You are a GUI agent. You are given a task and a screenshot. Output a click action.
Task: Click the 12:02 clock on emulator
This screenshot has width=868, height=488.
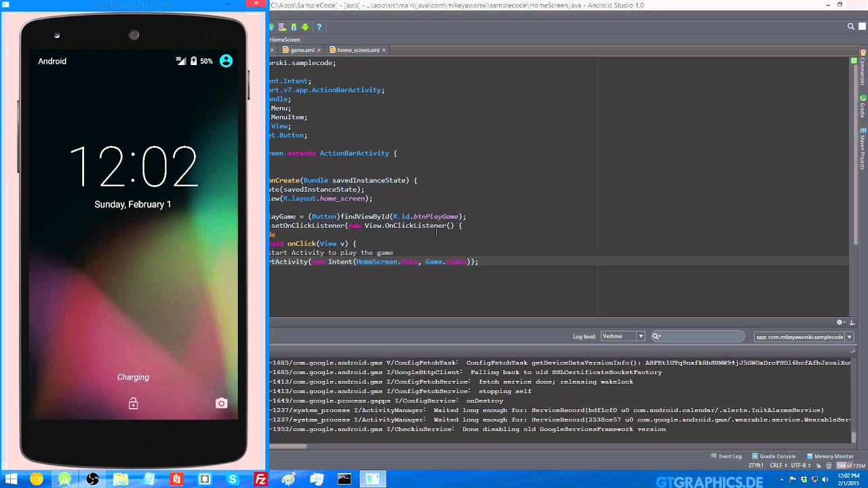click(x=134, y=167)
